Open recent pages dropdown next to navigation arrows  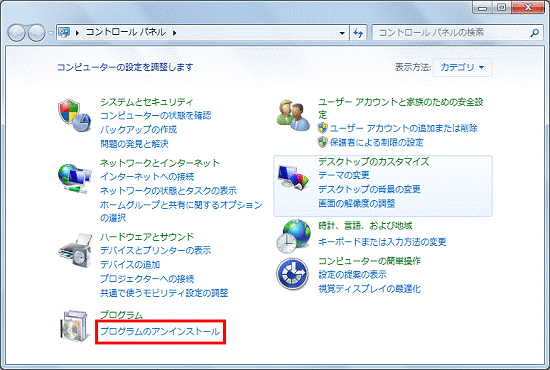51,33
